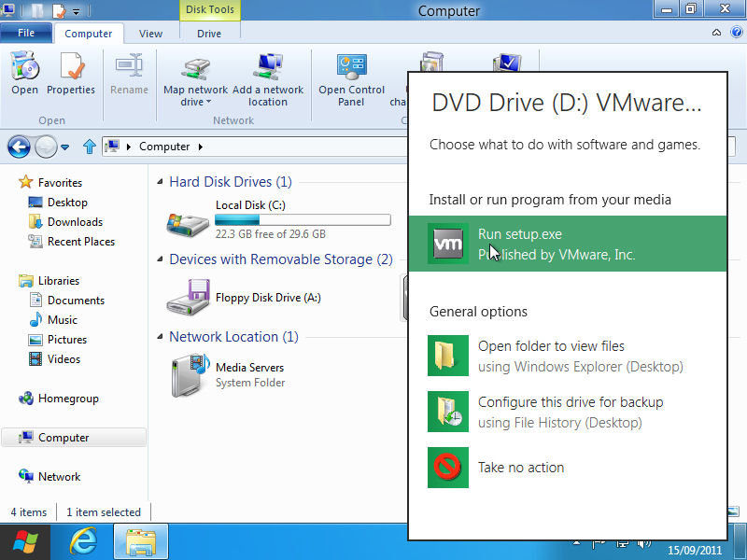Viewport: 747px width, 560px height.
Task: Click the Map network drive icon
Action: (195, 70)
